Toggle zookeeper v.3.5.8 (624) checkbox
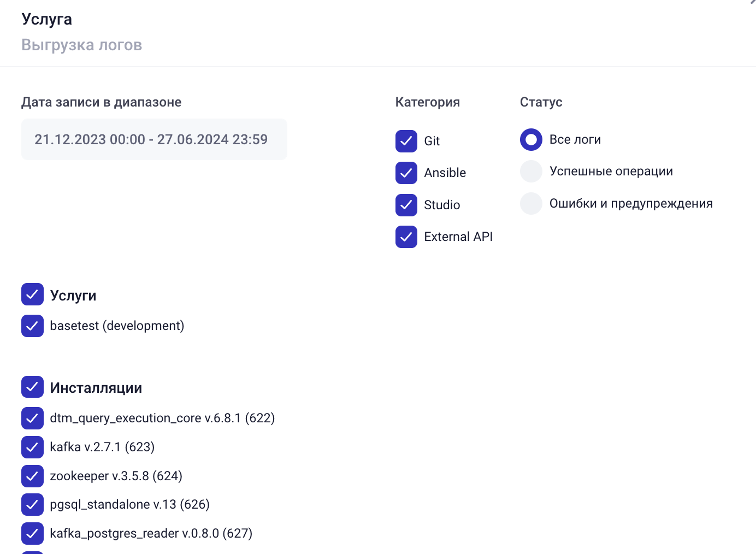The image size is (756, 554). pos(32,476)
